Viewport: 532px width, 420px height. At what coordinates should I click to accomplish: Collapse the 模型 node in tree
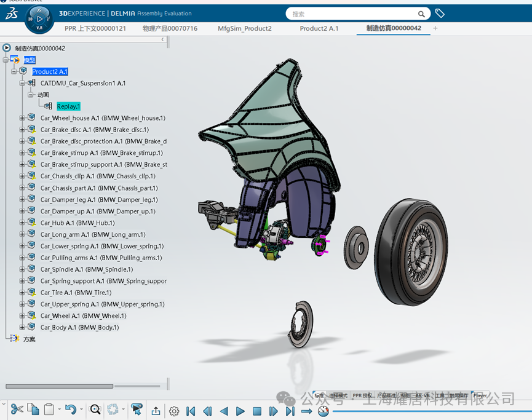pos(5,60)
